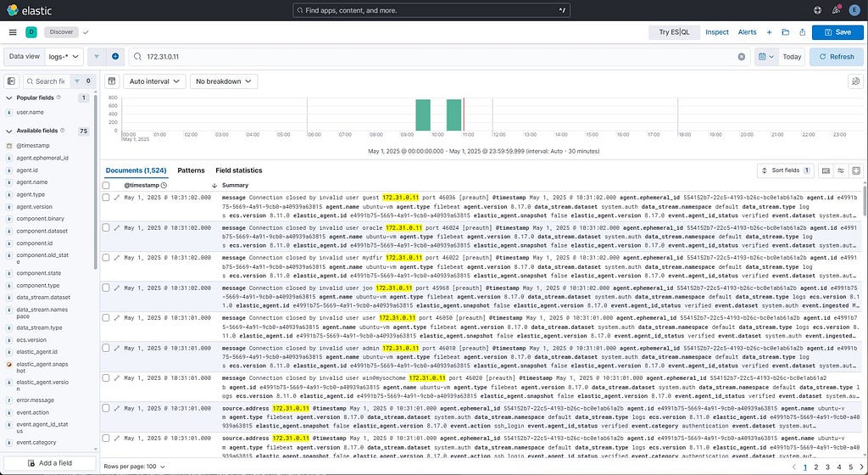Open the chart Lens edit icon
868x475 pixels.
pos(855,81)
